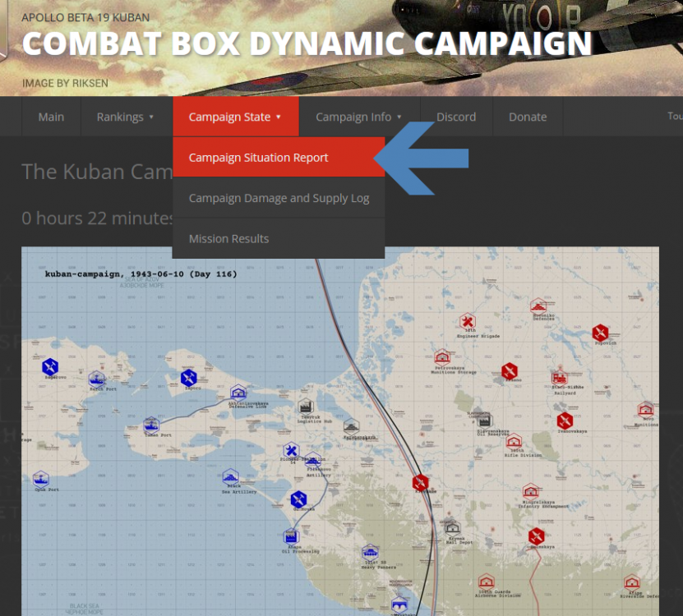Click the Taman Port ship icon
This screenshot has height=616, width=683.
(x=151, y=425)
